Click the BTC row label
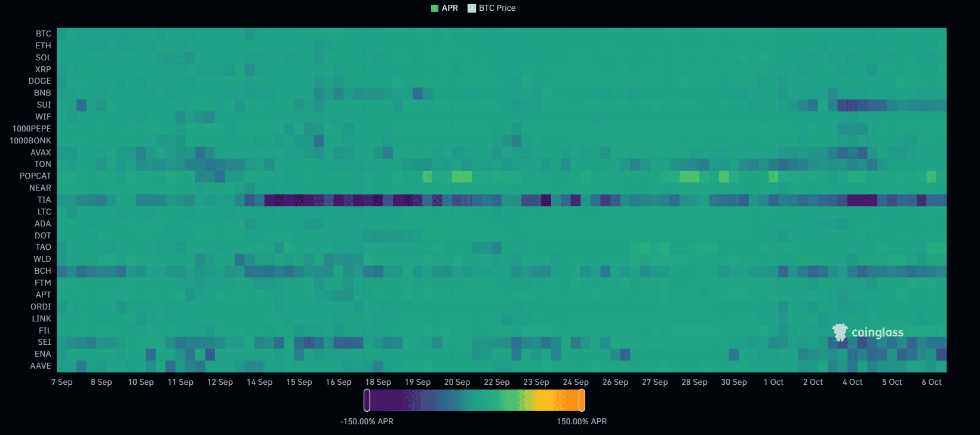The height and width of the screenshot is (435, 980). (44, 33)
